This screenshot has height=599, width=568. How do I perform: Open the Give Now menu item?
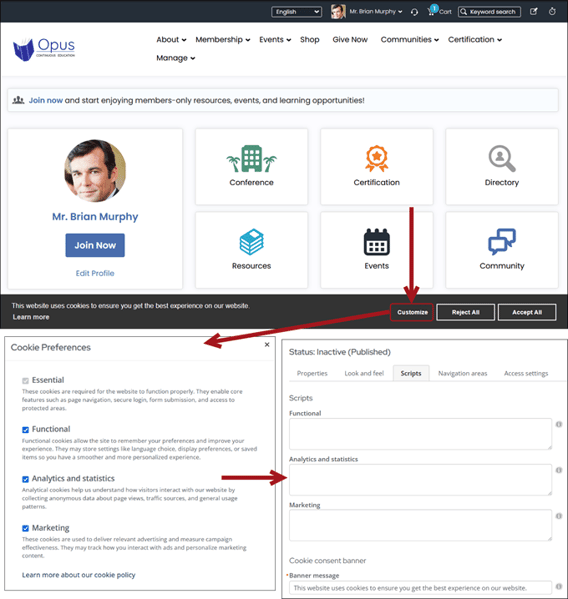[350, 40]
